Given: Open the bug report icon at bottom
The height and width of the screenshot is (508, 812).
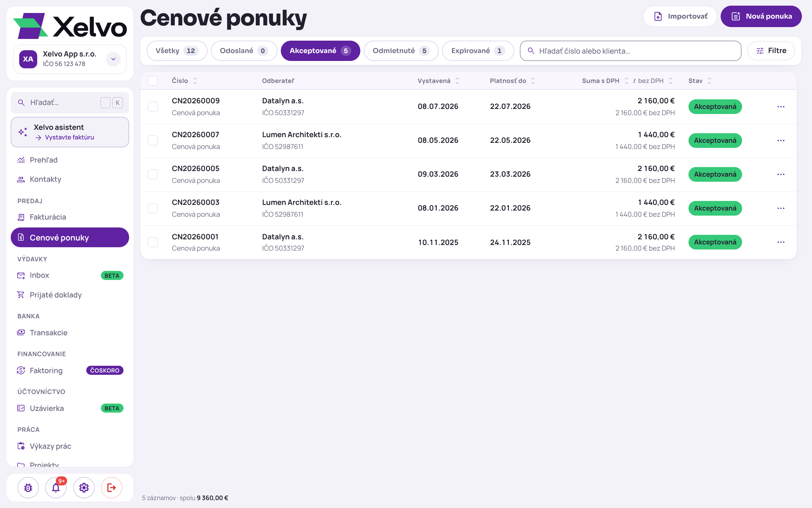Looking at the screenshot, I should 28,487.
